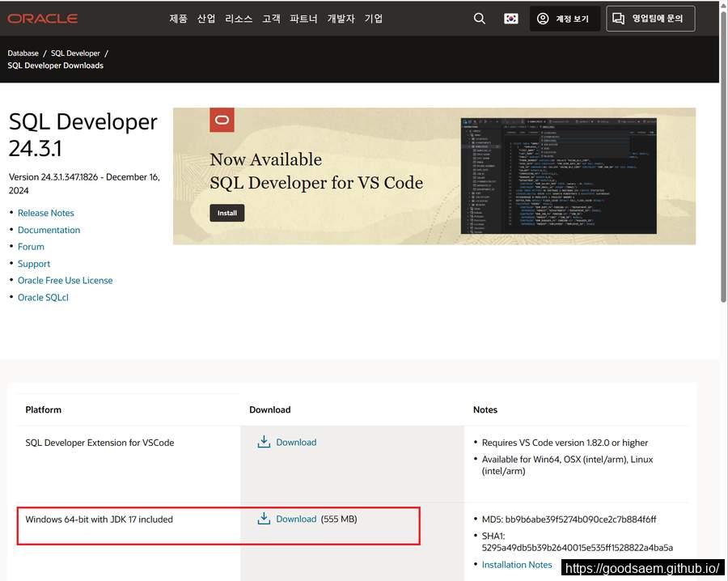Open the 파트너 menu

(303, 19)
